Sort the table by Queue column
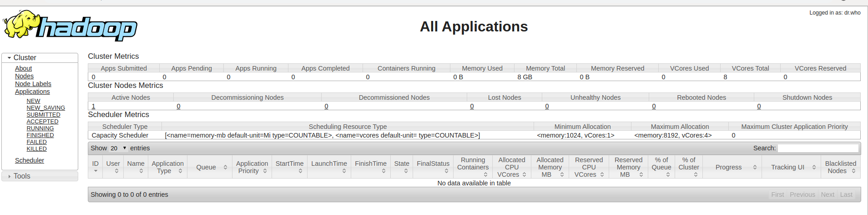This screenshot has height=215, width=868. tap(210, 167)
